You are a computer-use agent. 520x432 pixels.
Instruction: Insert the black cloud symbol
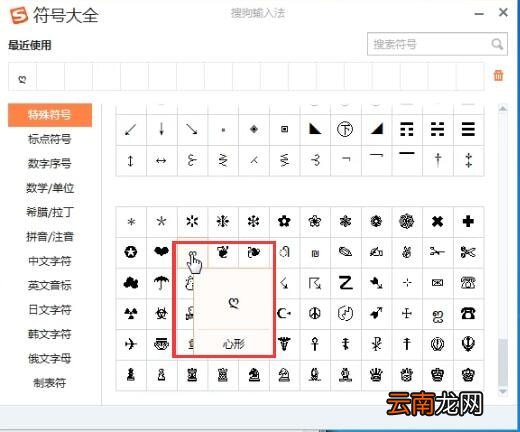tap(131, 283)
